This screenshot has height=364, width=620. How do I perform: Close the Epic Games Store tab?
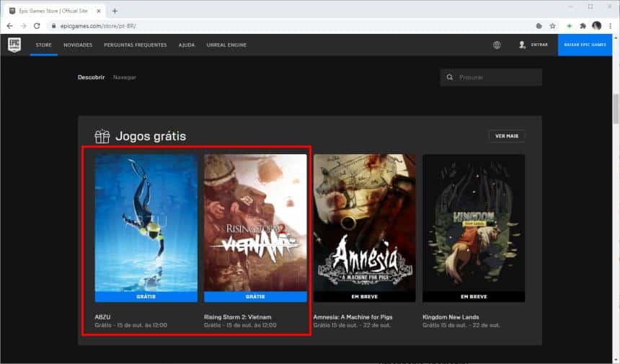(99, 11)
